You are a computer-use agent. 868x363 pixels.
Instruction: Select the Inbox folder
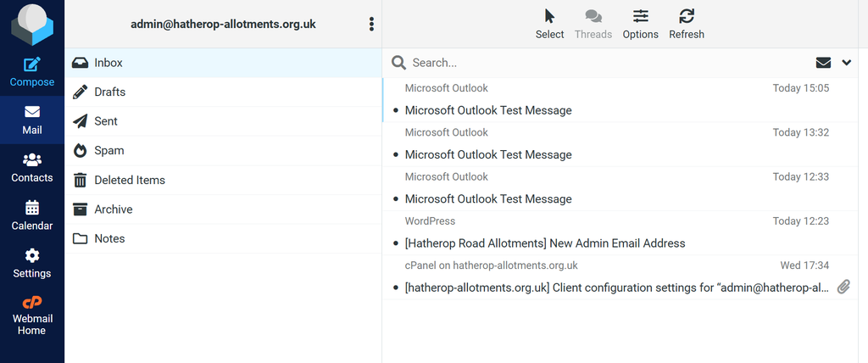click(x=223, y=63)
